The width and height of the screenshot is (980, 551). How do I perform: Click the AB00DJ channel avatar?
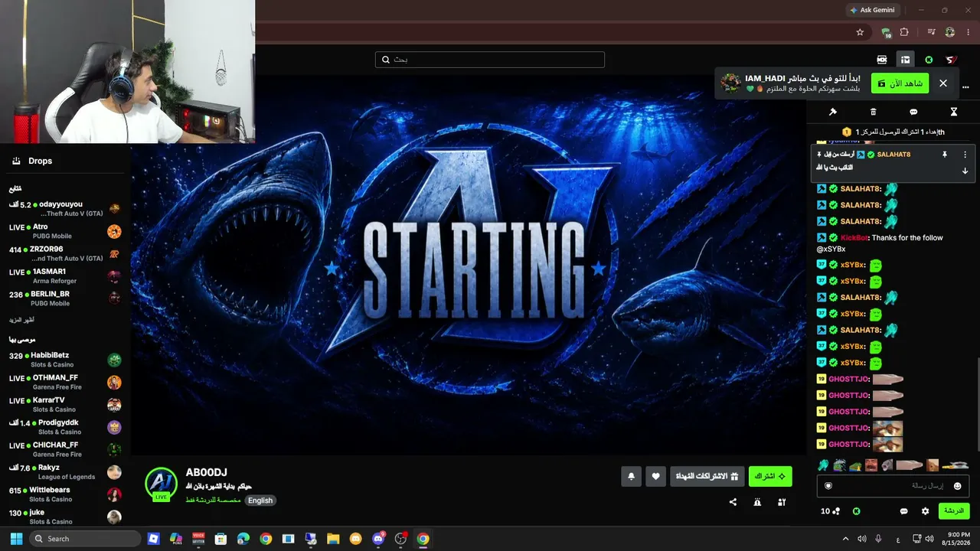[x=162, y=484]
